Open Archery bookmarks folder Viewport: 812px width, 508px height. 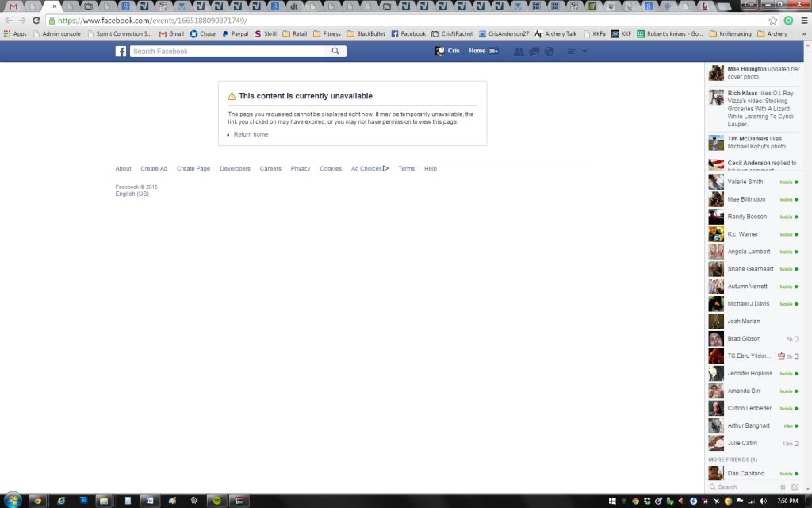(x=772, y=33)
